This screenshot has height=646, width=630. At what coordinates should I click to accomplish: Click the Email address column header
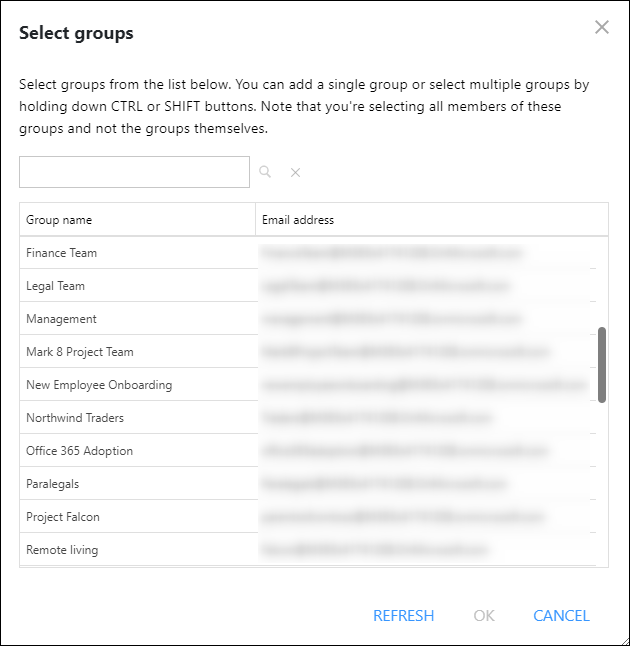click(x=432, y=220)
